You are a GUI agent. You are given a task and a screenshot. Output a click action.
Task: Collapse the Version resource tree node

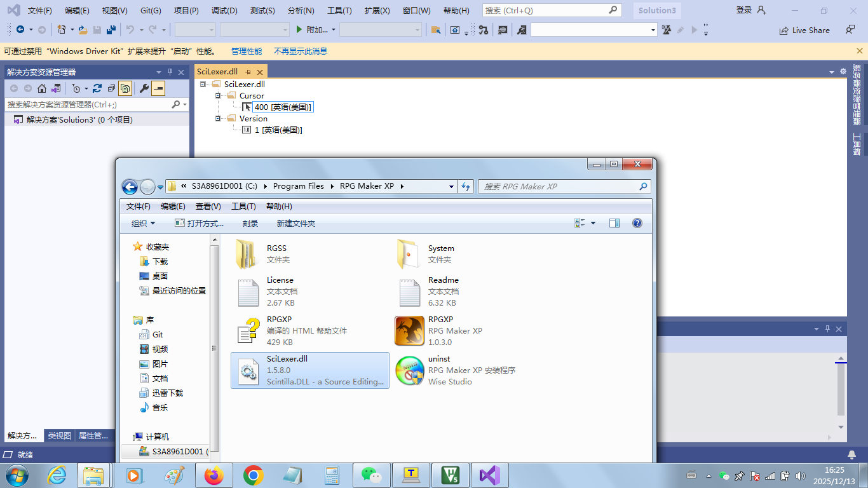[x=218, y=119]
